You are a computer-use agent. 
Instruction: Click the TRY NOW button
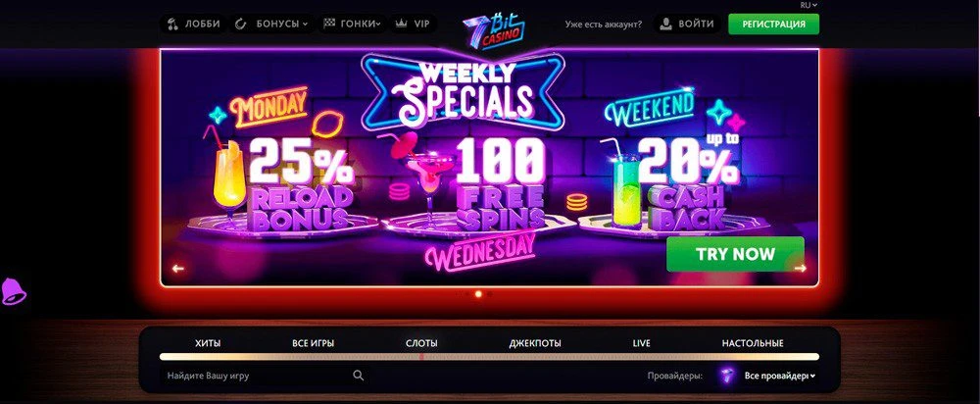(735, 254)
